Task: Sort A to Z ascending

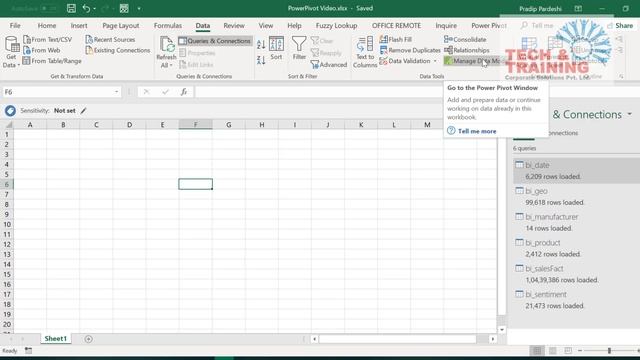Action: (x=261, y=44)
